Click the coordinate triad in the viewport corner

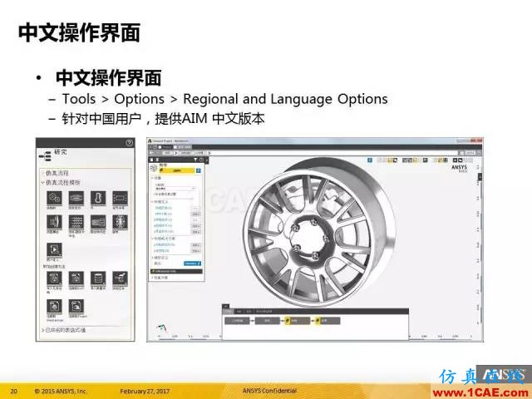click(x=162, y=328)
